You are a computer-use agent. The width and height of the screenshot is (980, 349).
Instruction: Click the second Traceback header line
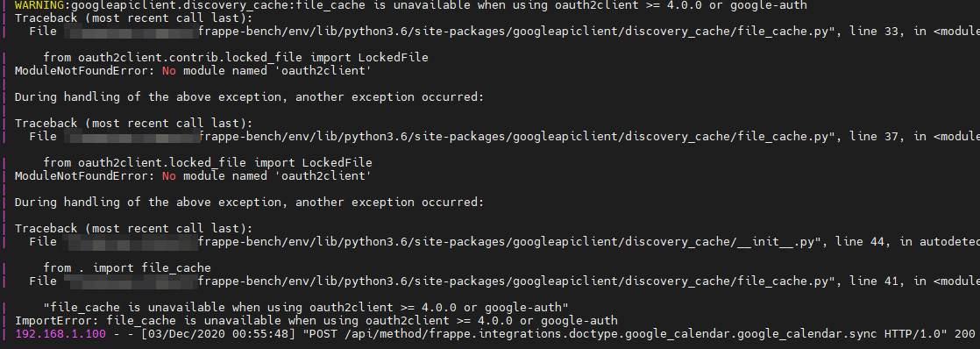[134, 124]
